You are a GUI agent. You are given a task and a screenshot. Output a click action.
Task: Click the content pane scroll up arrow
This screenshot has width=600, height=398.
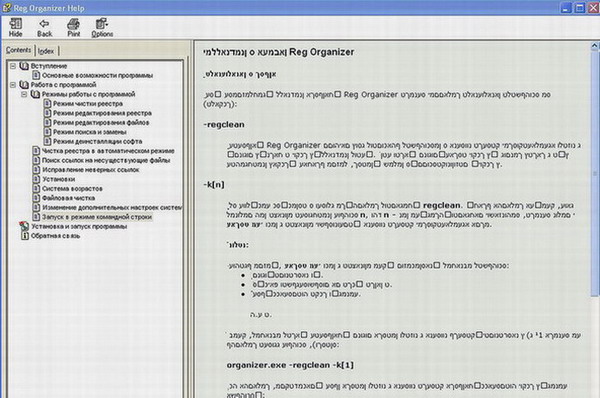[595, 47]
